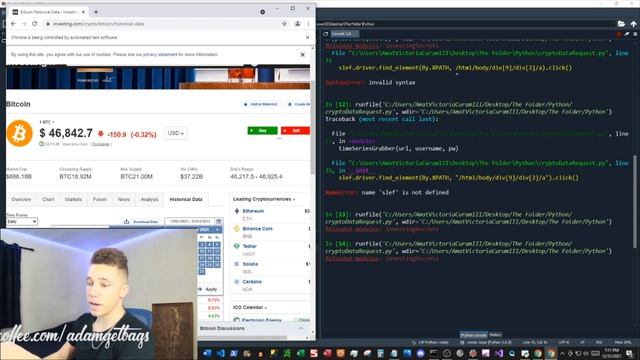Switch to the Chart tab
The width and height of the screenshot is (640, 360).
(x=48, y=199)
